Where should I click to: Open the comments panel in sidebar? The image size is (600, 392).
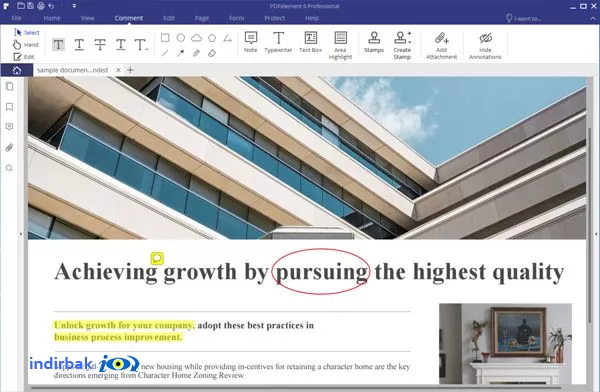pyautogui.click(x=10, y=127)
